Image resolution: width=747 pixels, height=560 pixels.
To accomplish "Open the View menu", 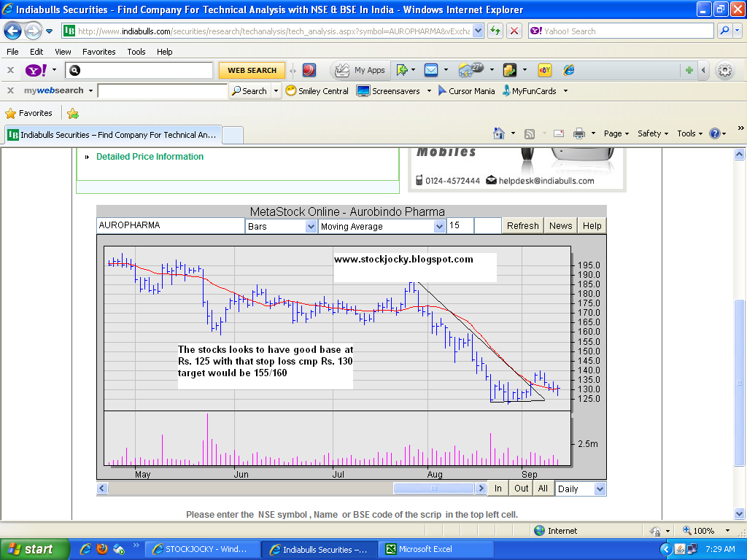I will click(x=63, y=52).
